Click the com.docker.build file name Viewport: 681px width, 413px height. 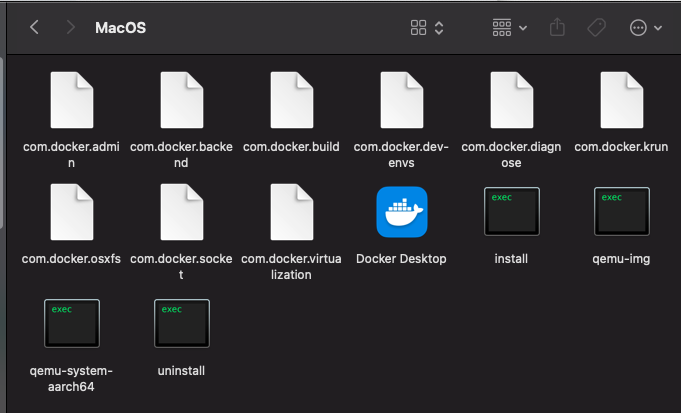pyautogui.click(x=291, y=147)
